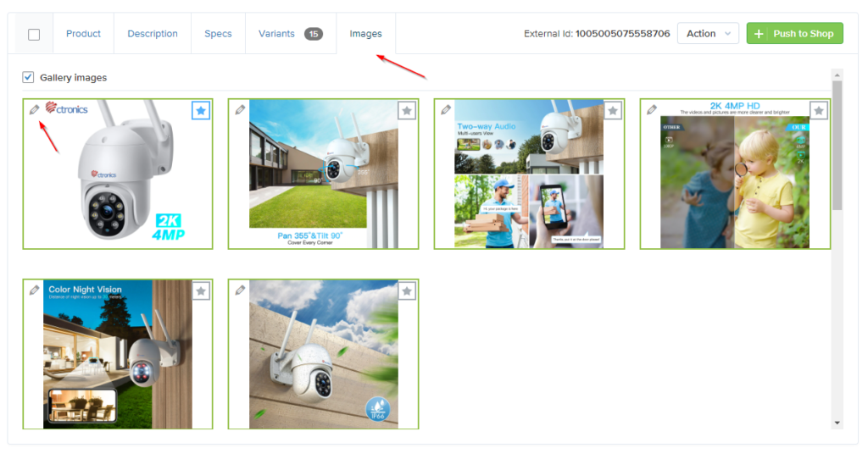This screenshot has height=459, width=868.
Task: Tick the product select checkbox beside Product tab
Action: coord(34,34)
